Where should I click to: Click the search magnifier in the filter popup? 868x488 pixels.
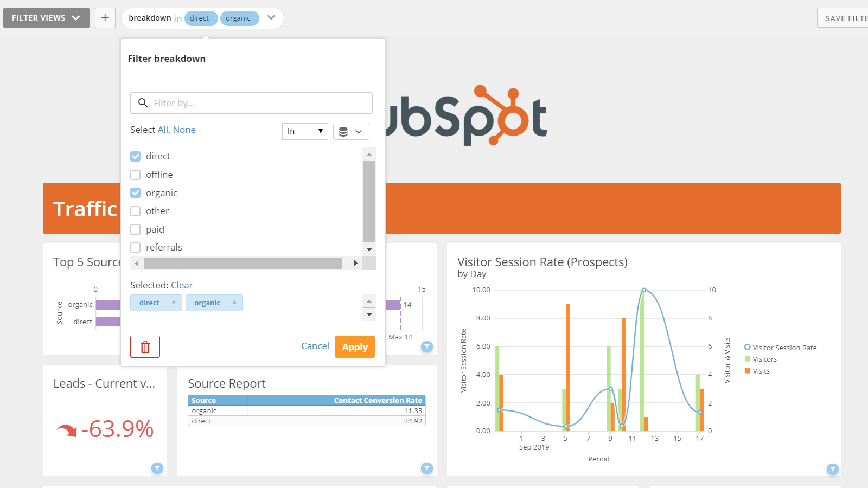coord(143,102)
